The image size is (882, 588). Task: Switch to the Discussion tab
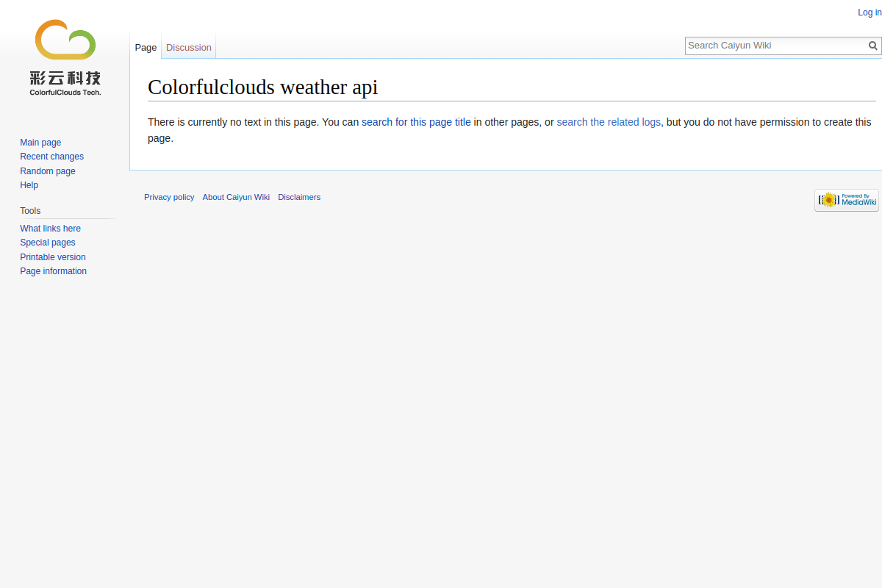189,47
